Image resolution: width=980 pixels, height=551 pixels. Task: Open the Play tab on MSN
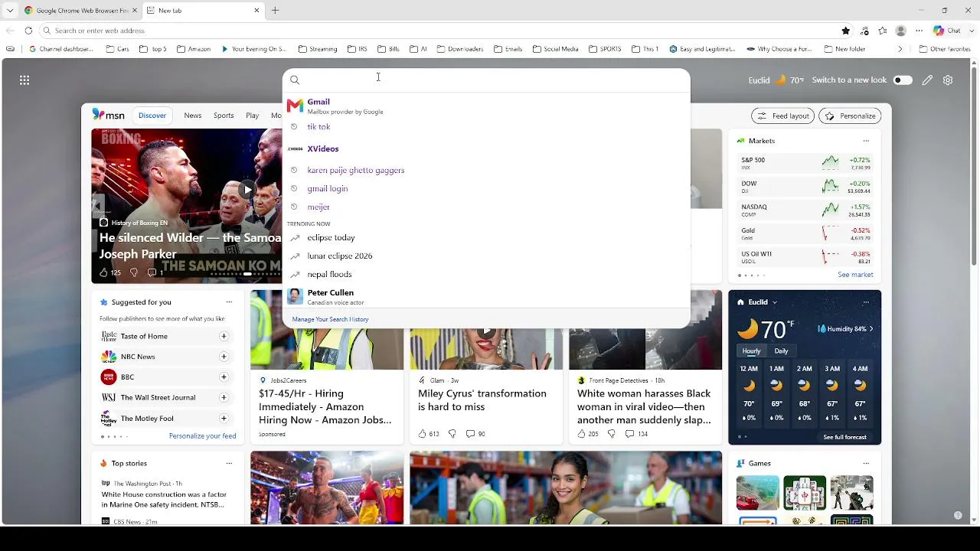(253, 116)
